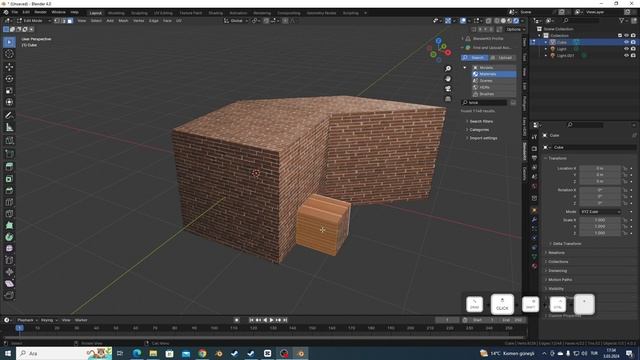The height and width of the screenshot is (360, 640).
Task: Click the timeline play button
Action: 271,320
